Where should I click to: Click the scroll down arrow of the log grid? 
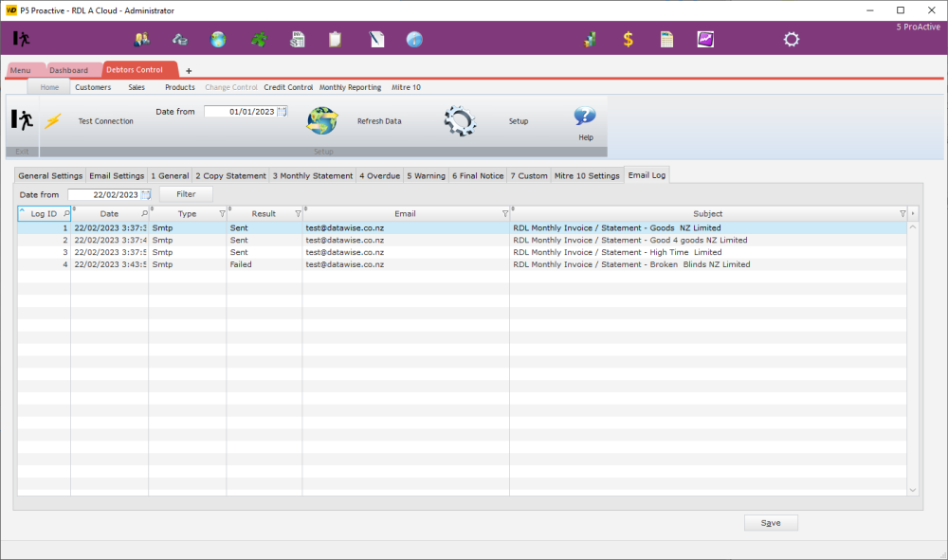click(x=913, y=490)
